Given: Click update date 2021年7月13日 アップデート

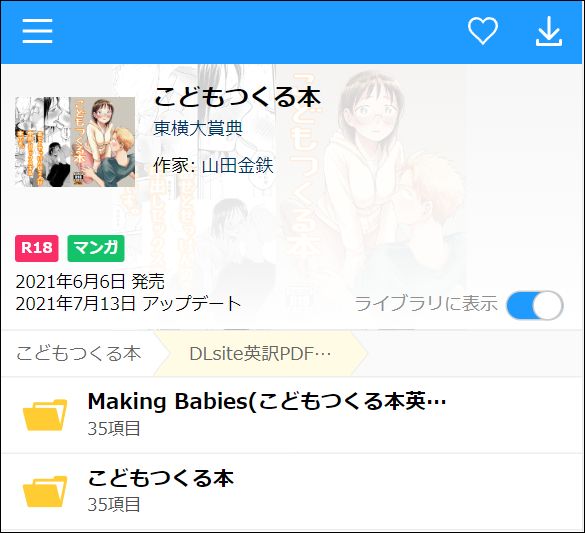Looking at the screenshot, I should pyautogui.click(x=128, y=304).
